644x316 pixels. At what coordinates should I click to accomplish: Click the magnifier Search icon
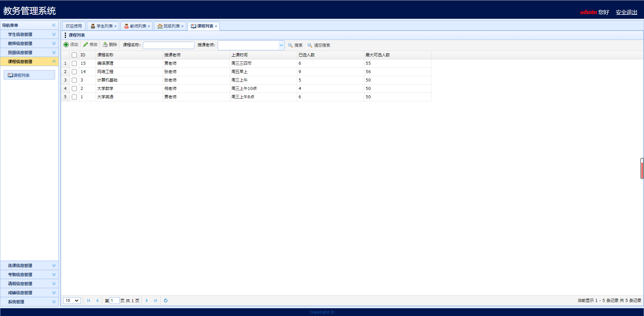click(290, 45)
